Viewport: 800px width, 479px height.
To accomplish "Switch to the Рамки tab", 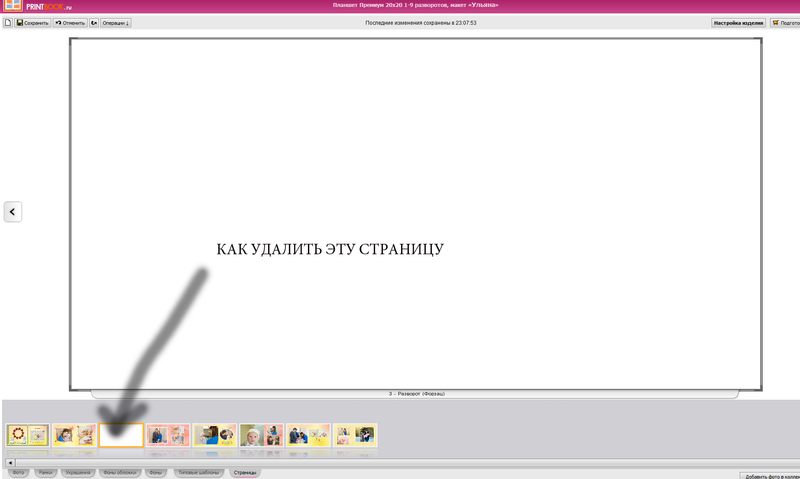I will (x=45, y=471).
